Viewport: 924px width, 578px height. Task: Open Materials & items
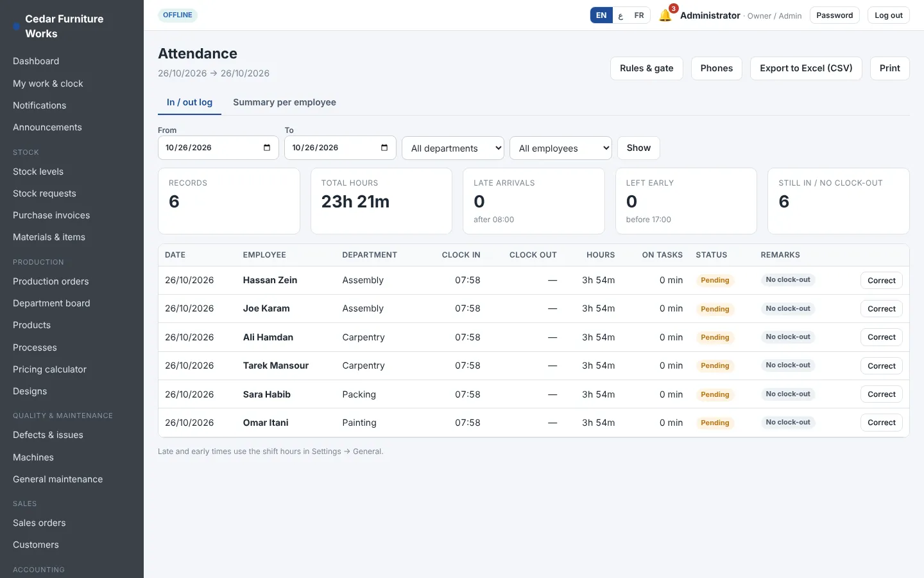pyautogui.click(x=72, y=237)
